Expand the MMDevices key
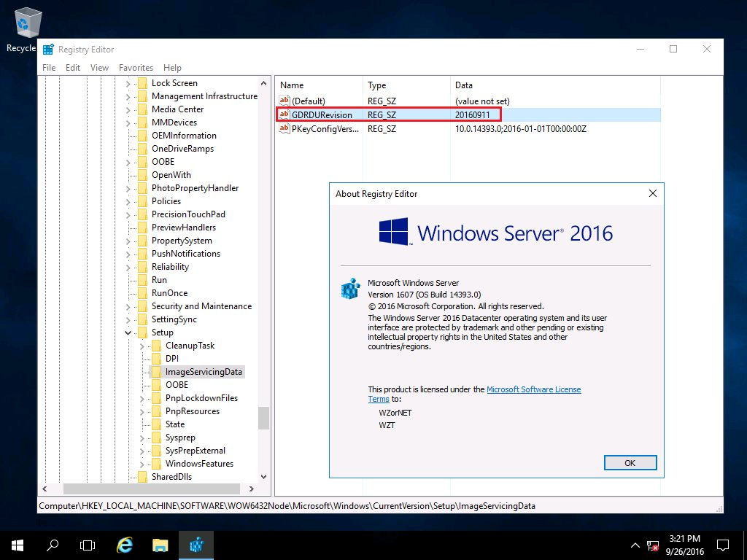Viewport: 747px width, 560px height. tap(128, 122)
